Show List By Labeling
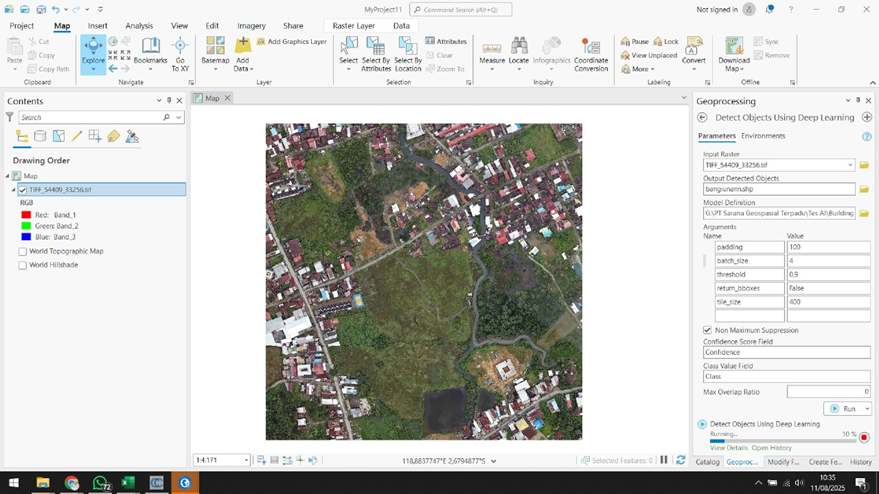The image size is (879, 494). [113, 136]
